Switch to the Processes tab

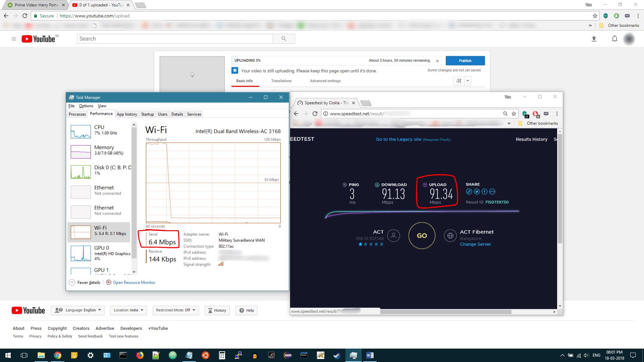(77, 114)
